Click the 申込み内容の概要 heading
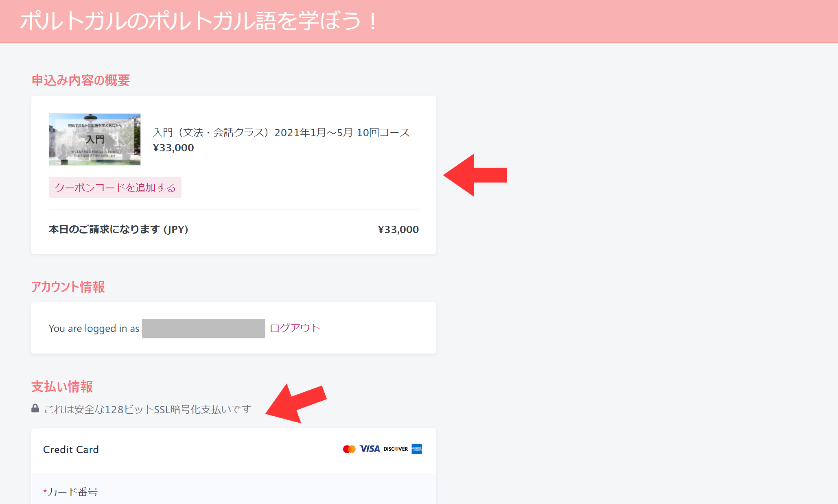This screenshot has height=504, width=838. (x=81, y=81)
